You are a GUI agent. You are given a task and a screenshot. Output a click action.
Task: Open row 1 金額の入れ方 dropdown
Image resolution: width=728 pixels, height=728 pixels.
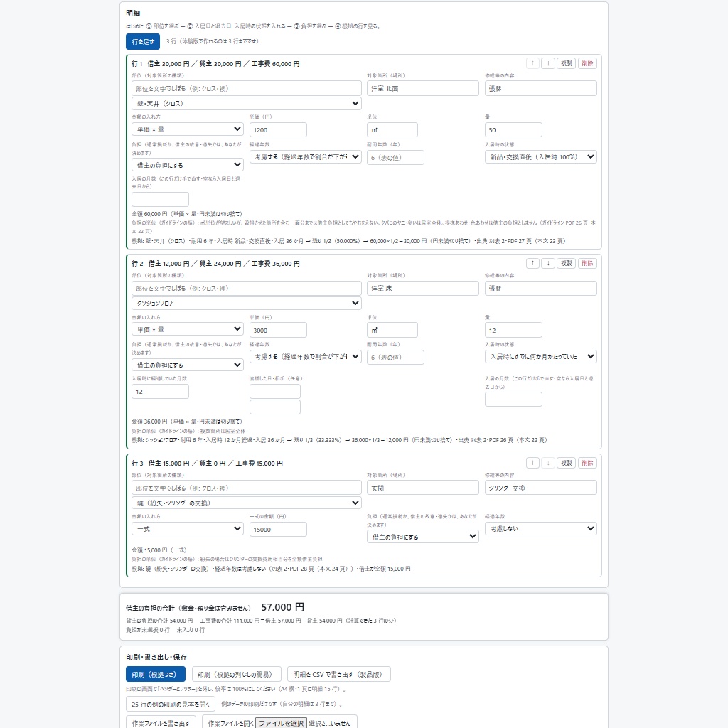coord(188,129)
